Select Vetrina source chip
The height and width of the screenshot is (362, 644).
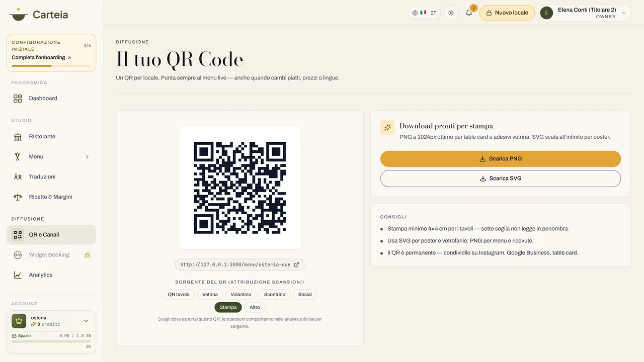(210, 295)
